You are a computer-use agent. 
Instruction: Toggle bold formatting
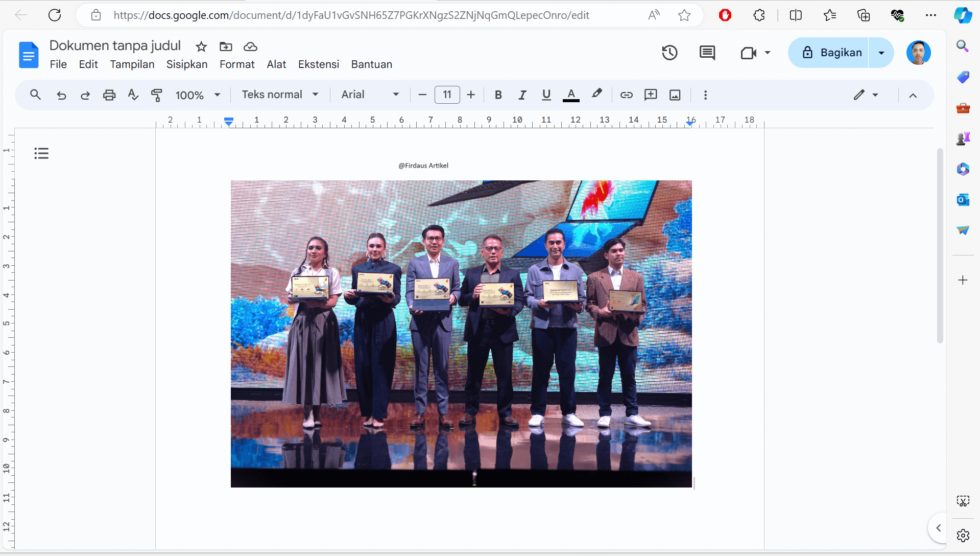(498, 95)
